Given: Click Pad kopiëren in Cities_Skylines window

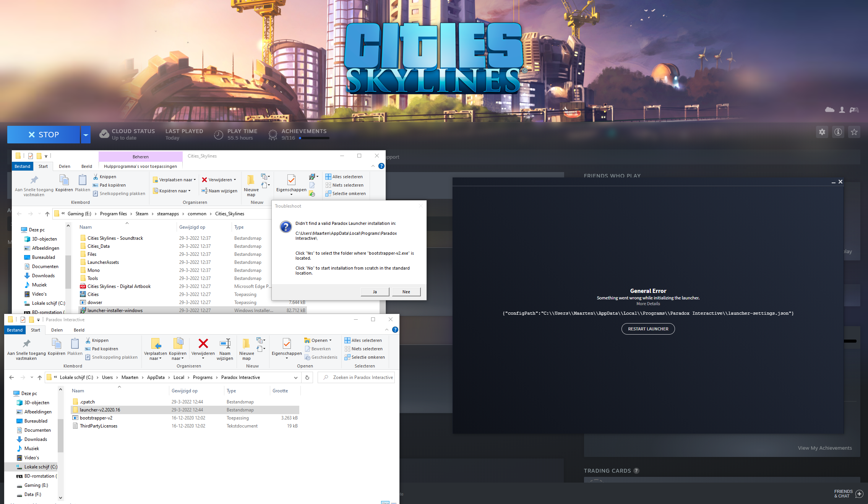Looking at the screenshot, I should (x=109, y=185).
